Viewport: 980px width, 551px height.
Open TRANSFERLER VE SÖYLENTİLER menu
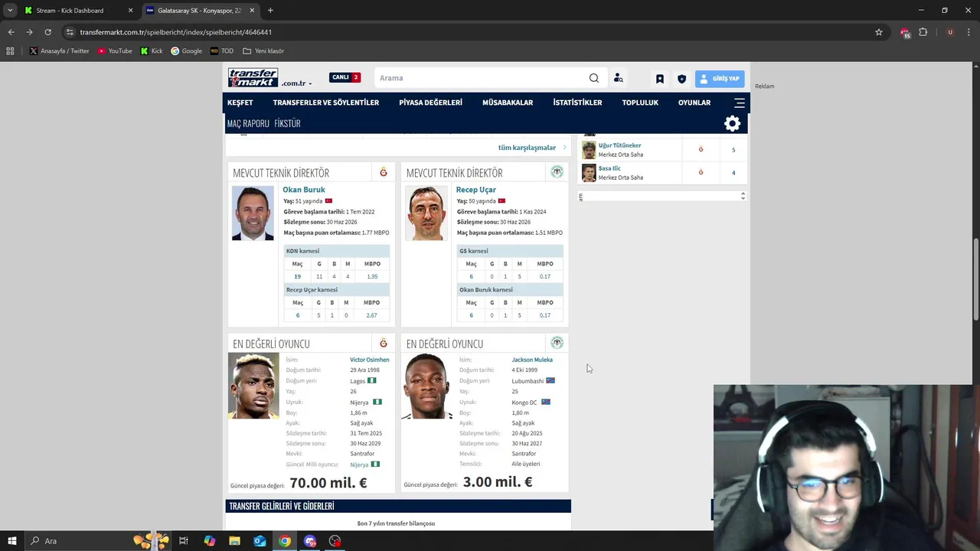coord(325,103)
